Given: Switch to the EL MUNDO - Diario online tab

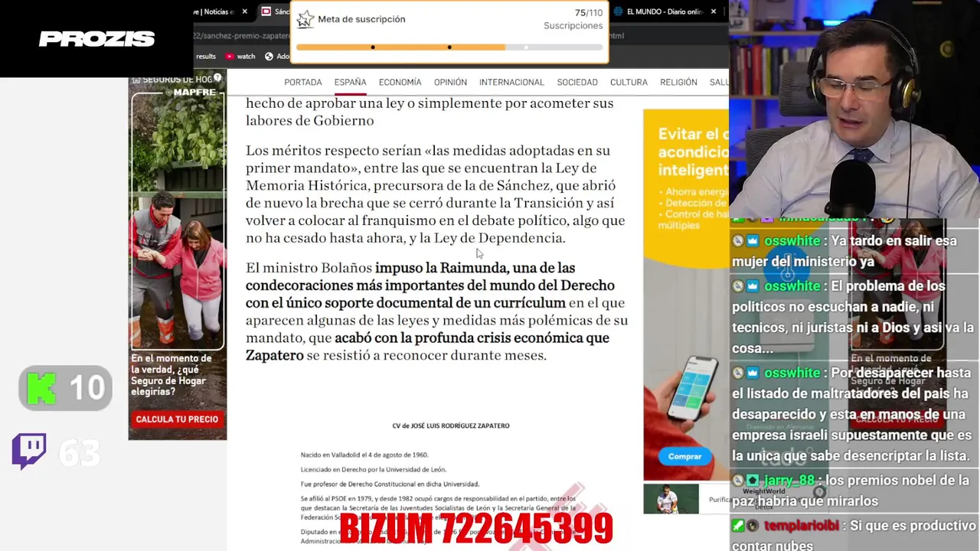Looking at the screenshot, I should pyautogui.click(x=664, y=11).
